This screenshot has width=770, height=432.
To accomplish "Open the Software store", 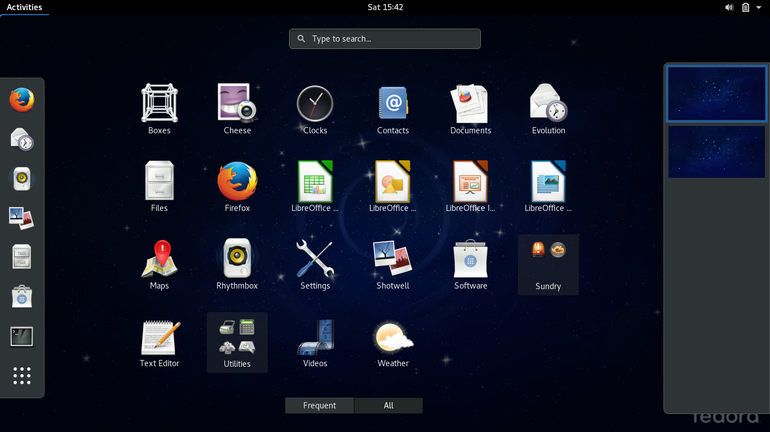I will pos(470,263).
